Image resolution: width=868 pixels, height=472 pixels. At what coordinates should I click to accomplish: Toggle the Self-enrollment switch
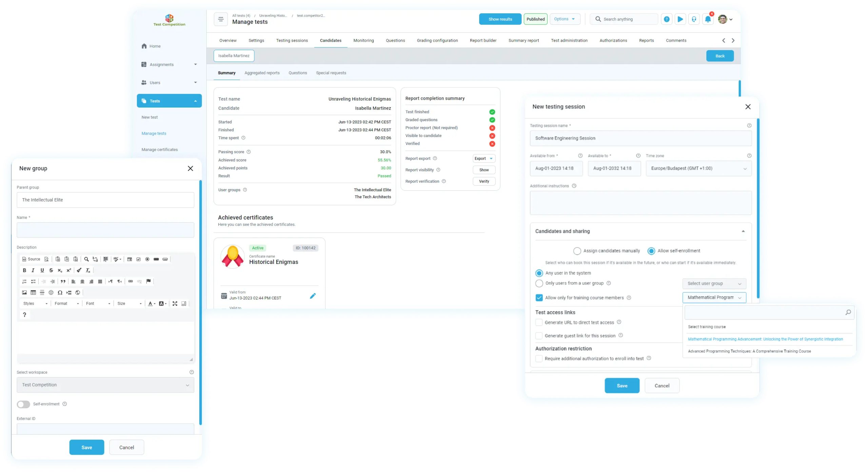tap(23, 404)
